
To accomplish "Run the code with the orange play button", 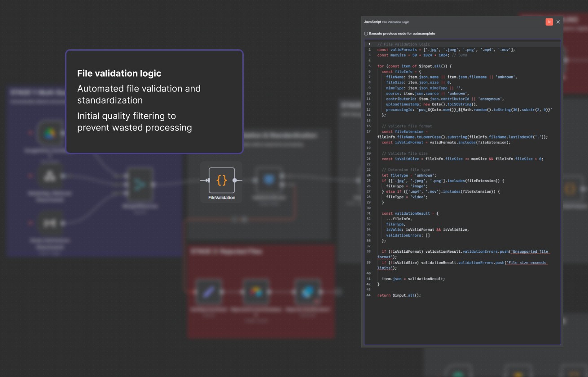I will (x=549, y=22).
